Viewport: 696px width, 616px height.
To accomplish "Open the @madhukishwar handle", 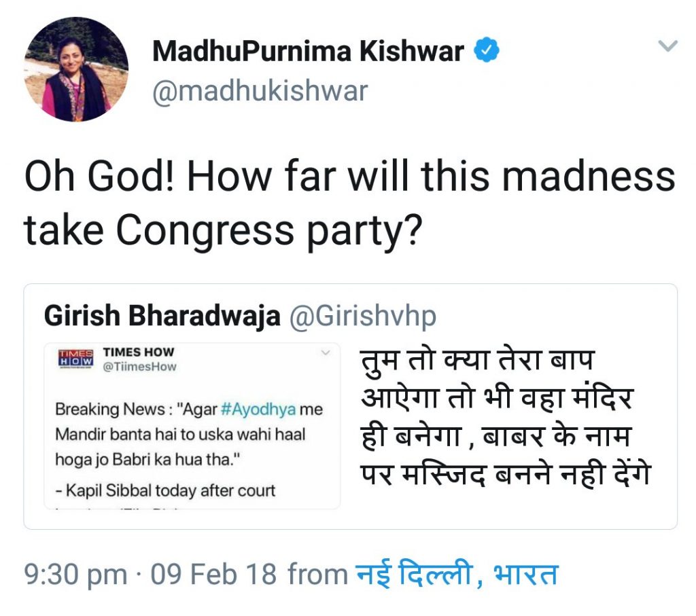I will point(260,91).
